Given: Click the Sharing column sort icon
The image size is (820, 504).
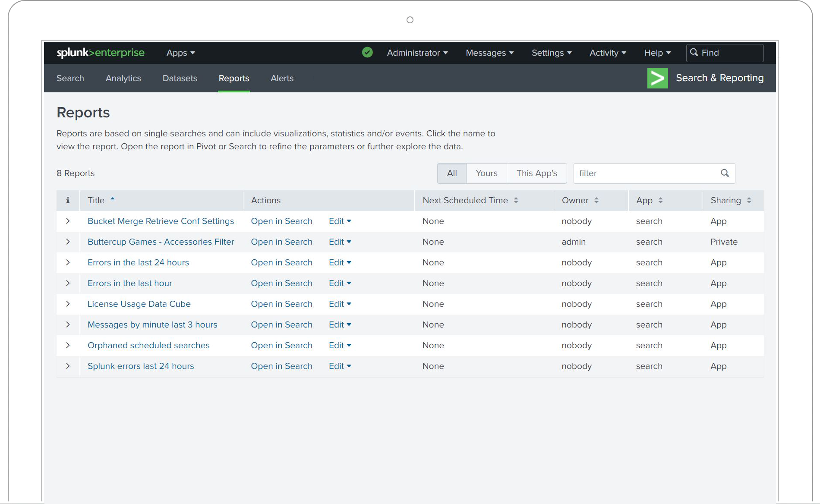Looking at the screenshot, I should click(749, 200).
